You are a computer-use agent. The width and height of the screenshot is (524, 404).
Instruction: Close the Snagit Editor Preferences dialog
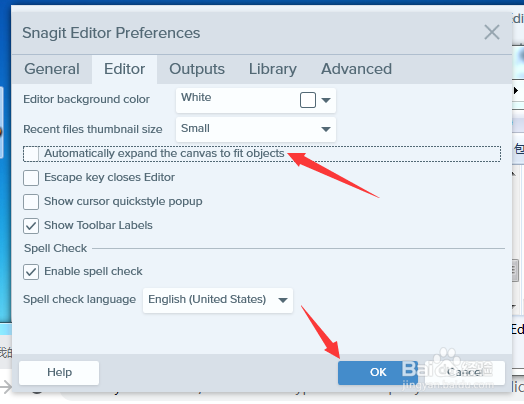[x=492, y=32]
